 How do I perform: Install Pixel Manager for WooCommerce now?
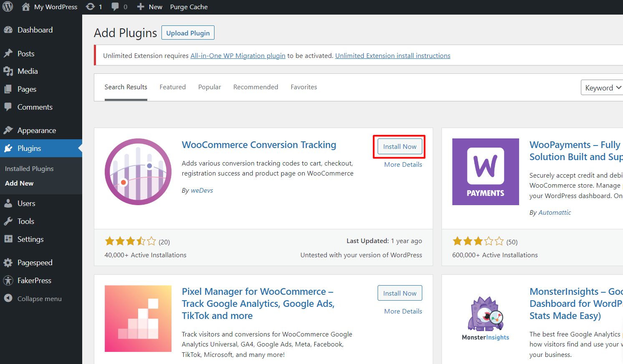pos(400,293)
